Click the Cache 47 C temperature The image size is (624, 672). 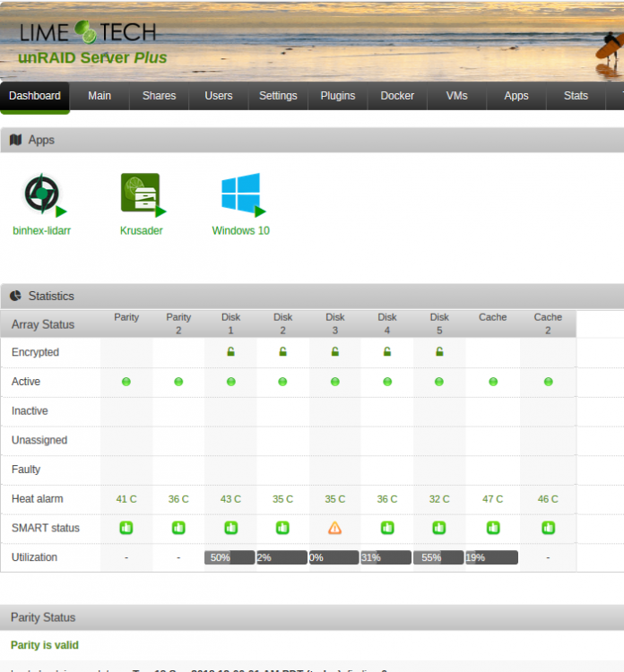[x=492, y=499]
